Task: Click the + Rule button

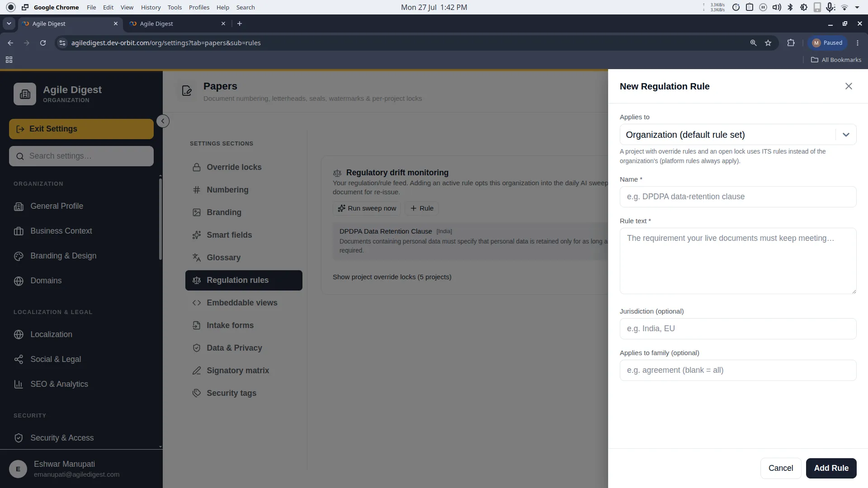Action: pyautogui.click(x=421, y=208)
